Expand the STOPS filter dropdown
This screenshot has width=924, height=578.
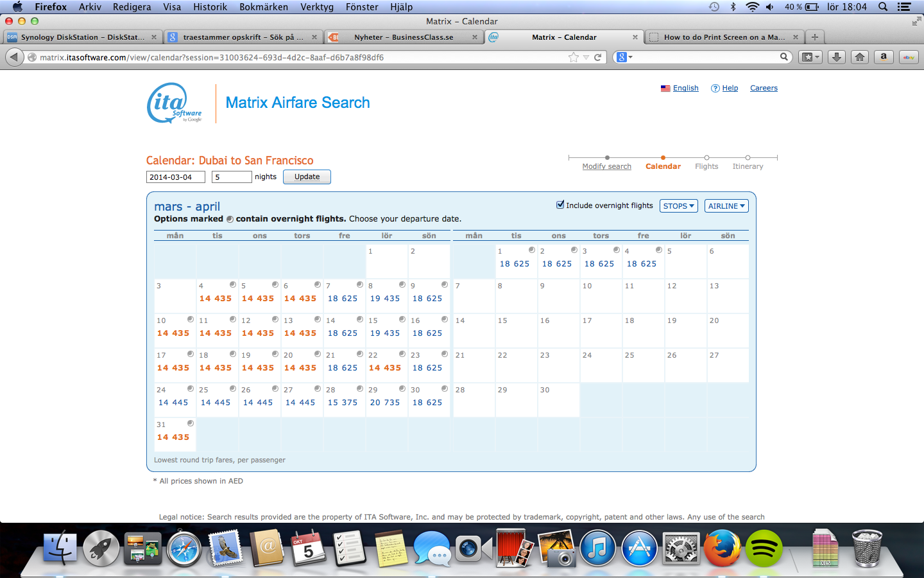coord(678,206)
